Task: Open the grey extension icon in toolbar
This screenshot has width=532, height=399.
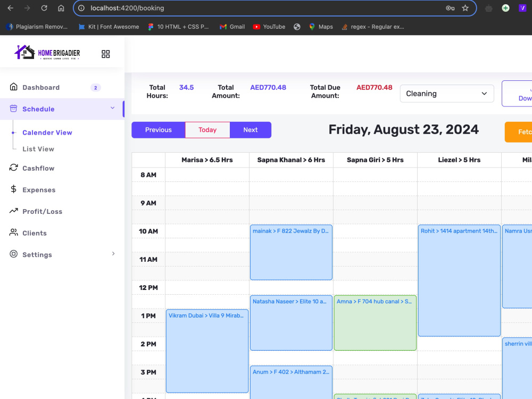Action: (x=488, y=9)
